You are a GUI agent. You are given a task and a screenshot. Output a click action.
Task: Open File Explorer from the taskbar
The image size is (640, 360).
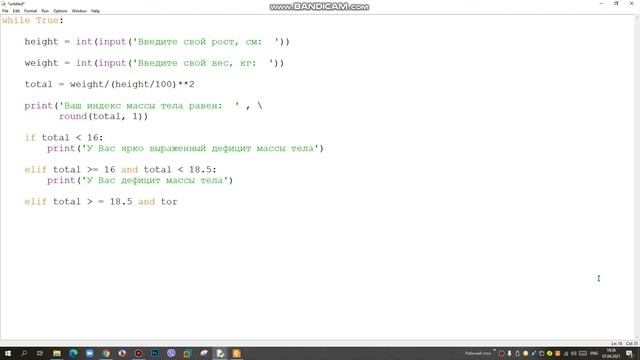(57, 353)
